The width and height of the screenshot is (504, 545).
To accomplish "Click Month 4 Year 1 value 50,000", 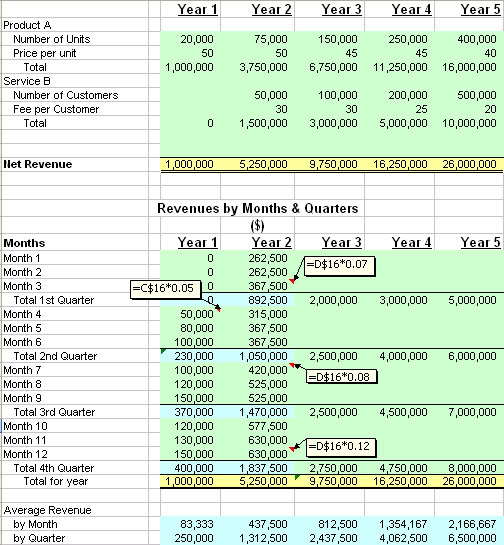I will click(197, 314).
